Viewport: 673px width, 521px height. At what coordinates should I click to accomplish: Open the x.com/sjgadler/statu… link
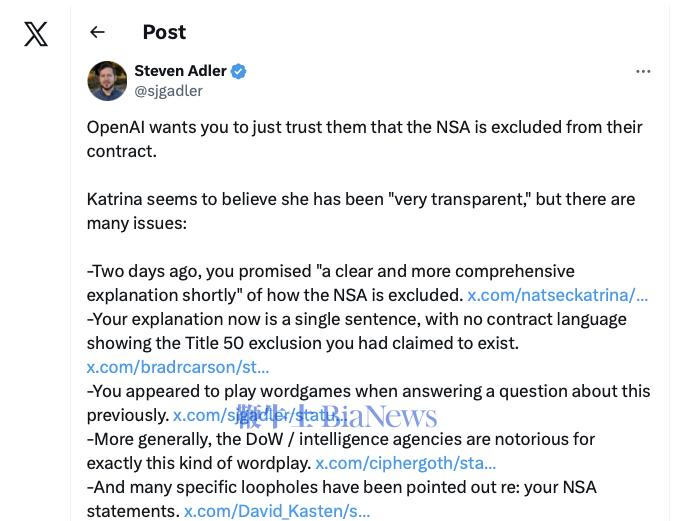pyautogui.click(x=260, y=415)
